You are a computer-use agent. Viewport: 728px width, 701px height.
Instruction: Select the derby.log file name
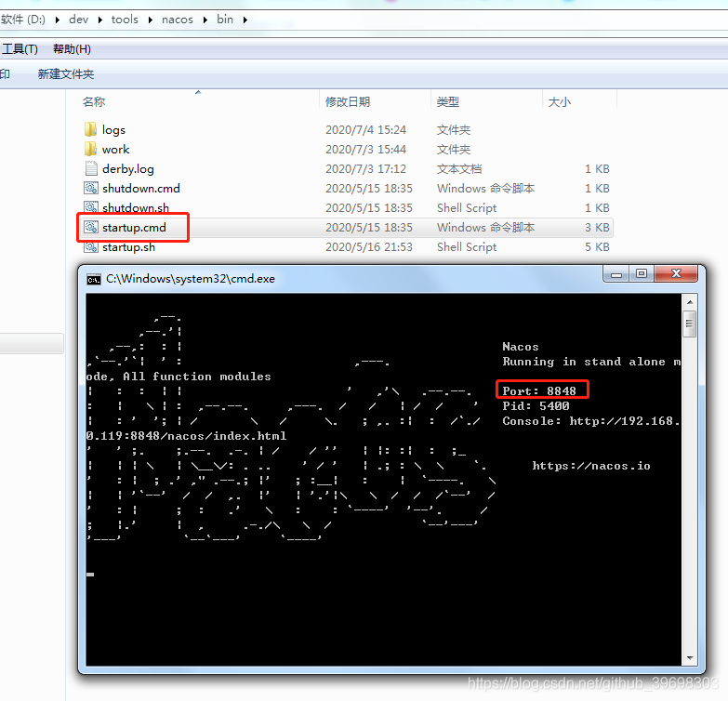(128, 168)
